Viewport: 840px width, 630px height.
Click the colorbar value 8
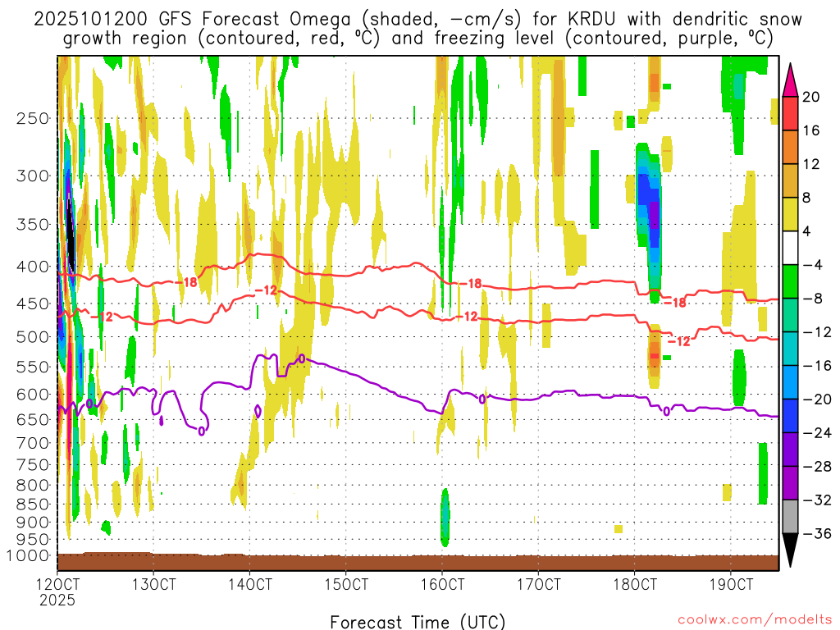[807, 198]
